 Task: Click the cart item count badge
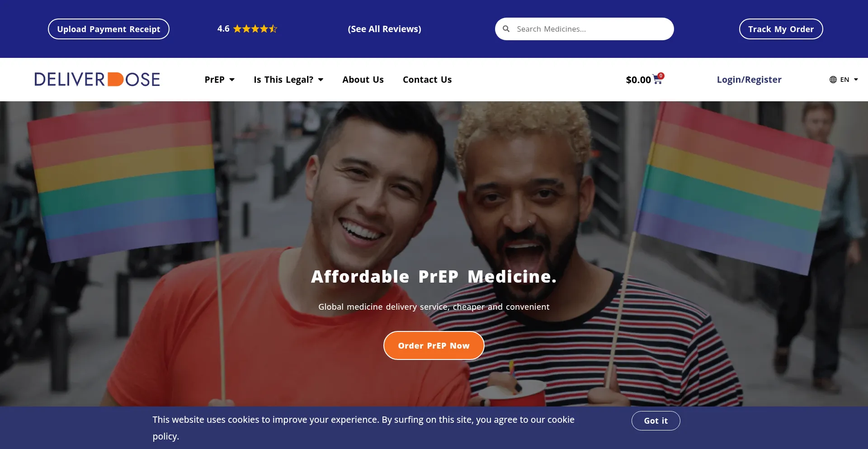(661, 76)
